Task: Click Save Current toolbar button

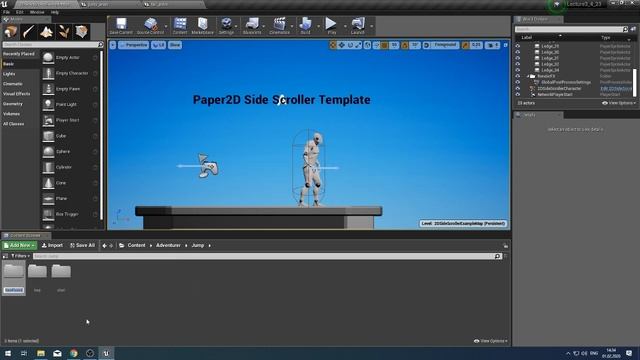Action: [x=121, y=26]
